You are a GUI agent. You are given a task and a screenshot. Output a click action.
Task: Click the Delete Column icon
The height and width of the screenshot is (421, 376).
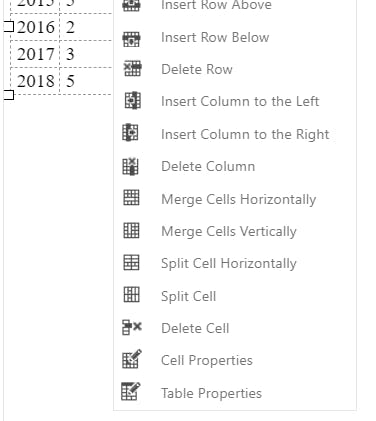[131, 166]
